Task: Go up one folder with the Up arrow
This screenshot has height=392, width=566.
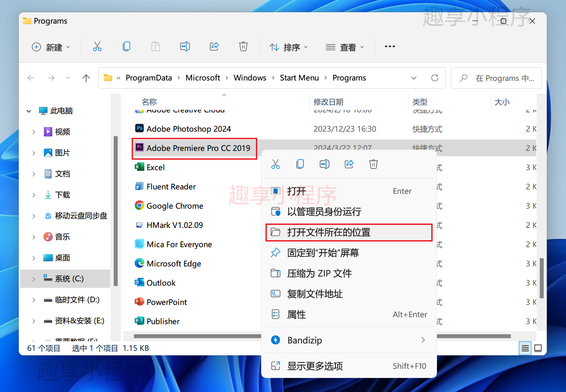Action: click(x=86, y=78)
